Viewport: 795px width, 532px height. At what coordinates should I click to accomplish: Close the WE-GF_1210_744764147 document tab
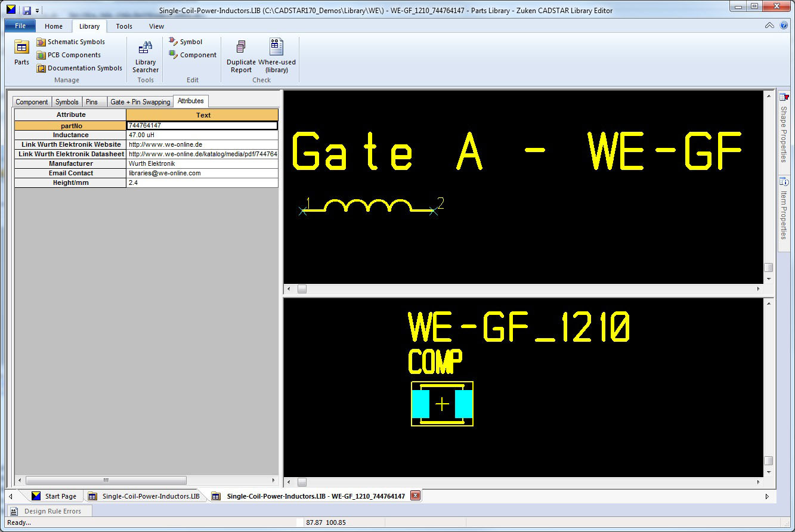click(x=415, y=496)
